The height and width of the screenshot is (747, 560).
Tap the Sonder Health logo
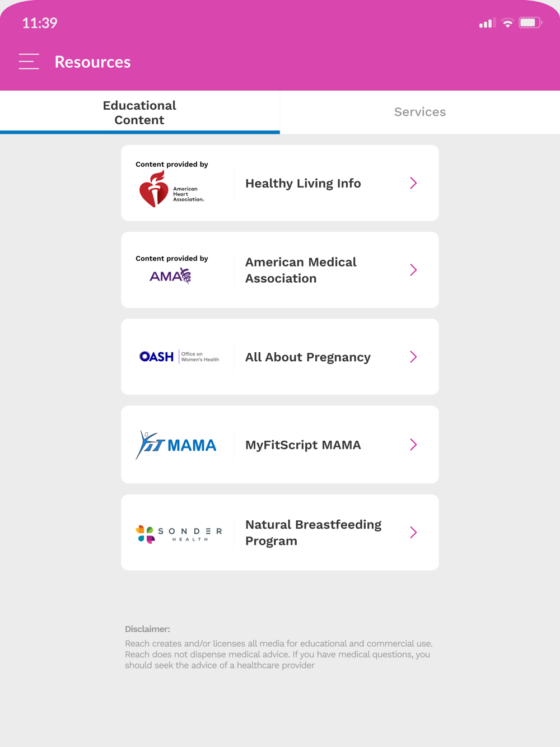point(179,534)
